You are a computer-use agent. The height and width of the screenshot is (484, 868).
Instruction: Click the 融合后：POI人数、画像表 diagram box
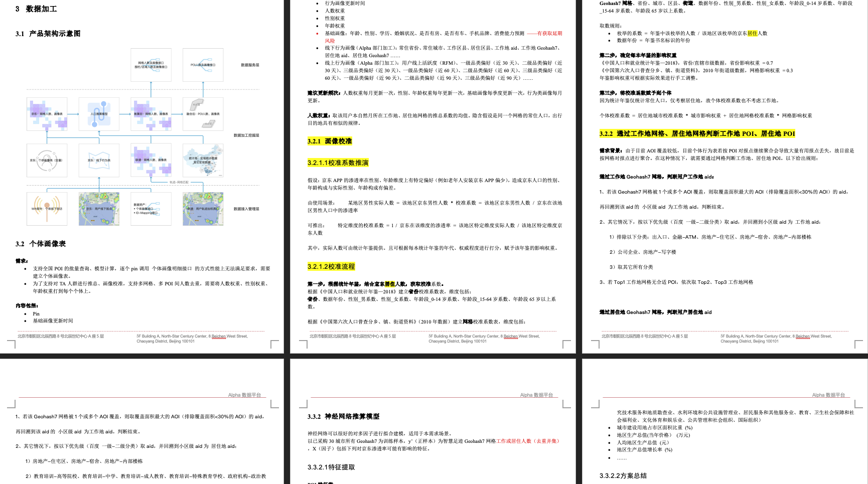pos(203,114)
